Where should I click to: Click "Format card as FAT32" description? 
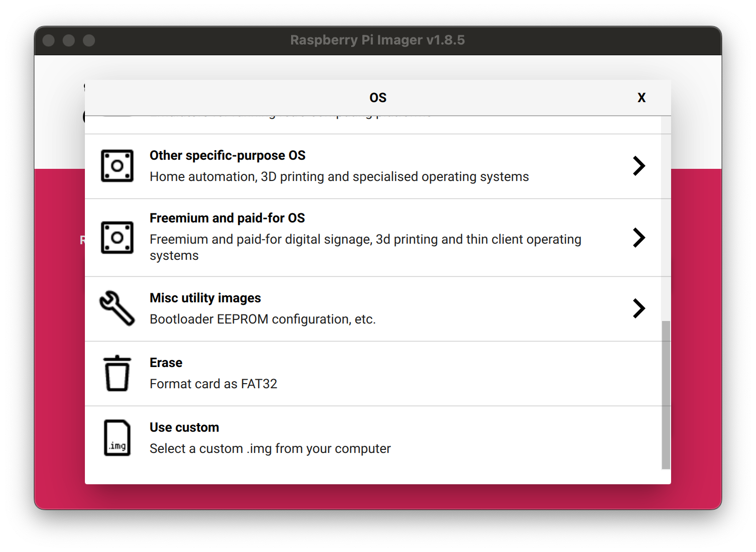click(213, 384)
